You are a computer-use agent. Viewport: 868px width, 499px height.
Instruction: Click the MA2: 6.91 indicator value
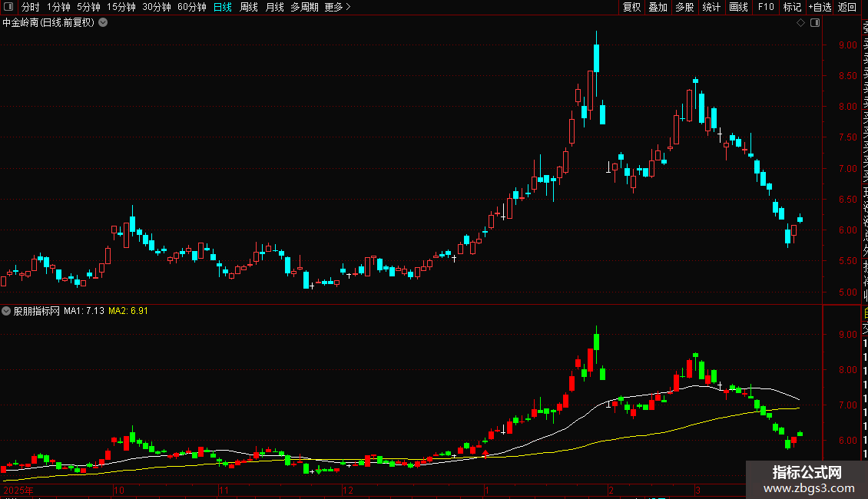tap(128, 311)
